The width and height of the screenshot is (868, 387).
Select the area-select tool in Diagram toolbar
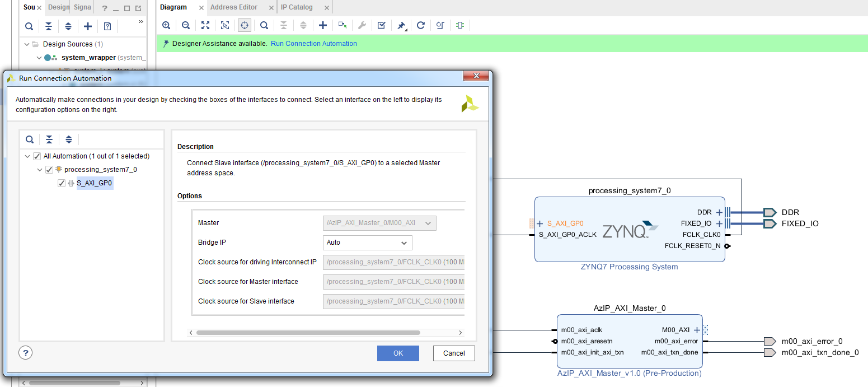click(x=225, y=25)
